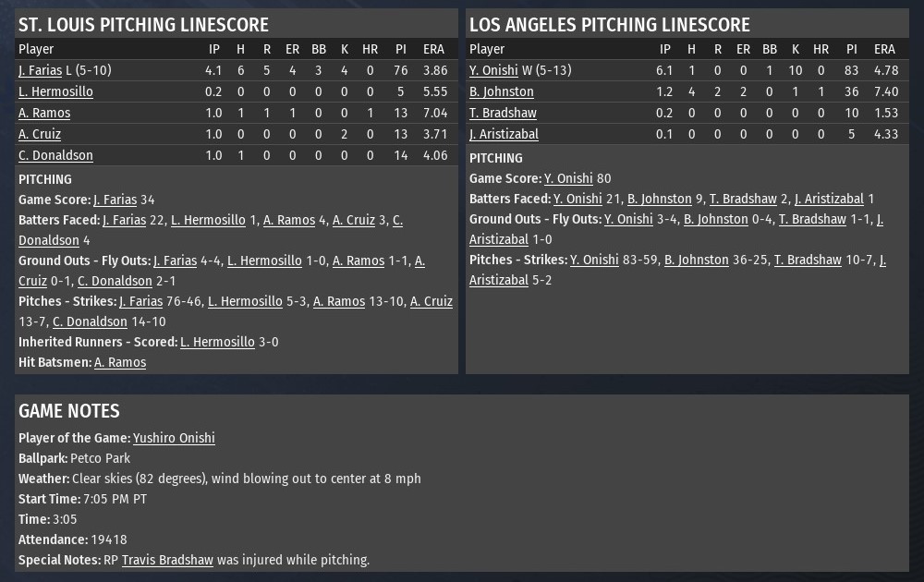This screenshot has width=924, height=582.
Task: Select B. Johnston in Los Angeles table row
Action: (501, 91)
